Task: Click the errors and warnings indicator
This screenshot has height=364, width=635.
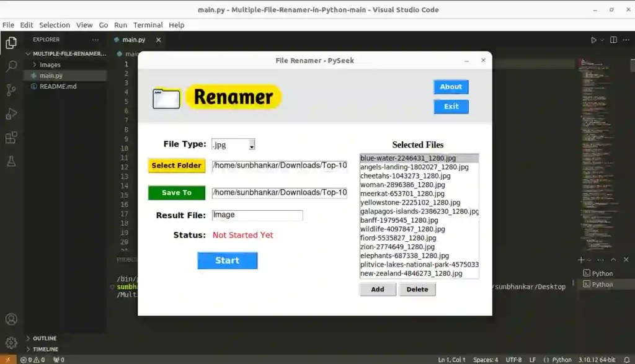Action: (28, 359)
